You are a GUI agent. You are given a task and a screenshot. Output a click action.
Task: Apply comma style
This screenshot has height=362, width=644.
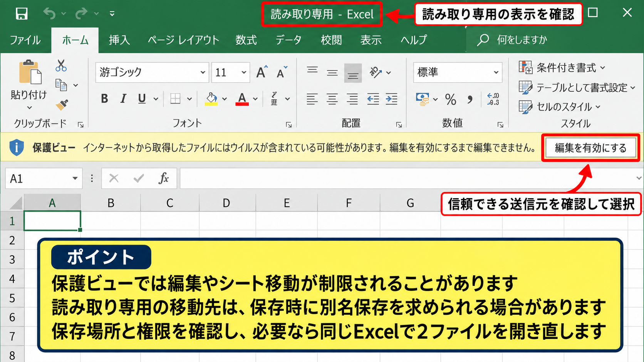click(x=470, y=99)
